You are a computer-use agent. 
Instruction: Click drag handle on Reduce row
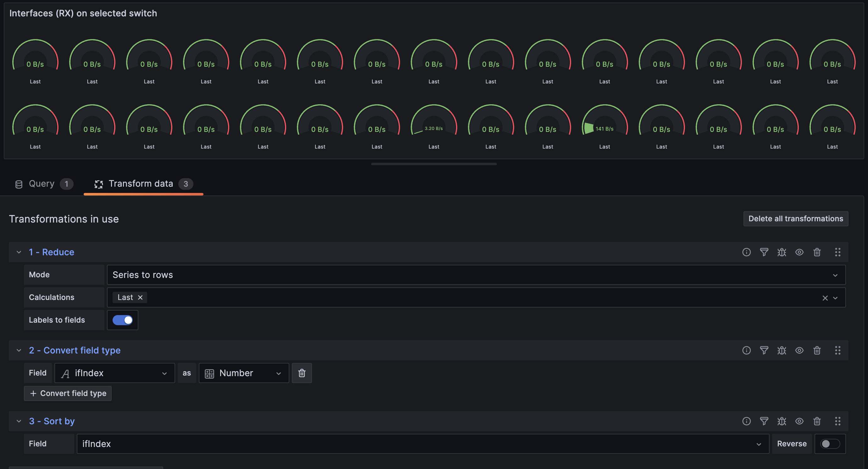pyautogui.click(x=837, y=252)
